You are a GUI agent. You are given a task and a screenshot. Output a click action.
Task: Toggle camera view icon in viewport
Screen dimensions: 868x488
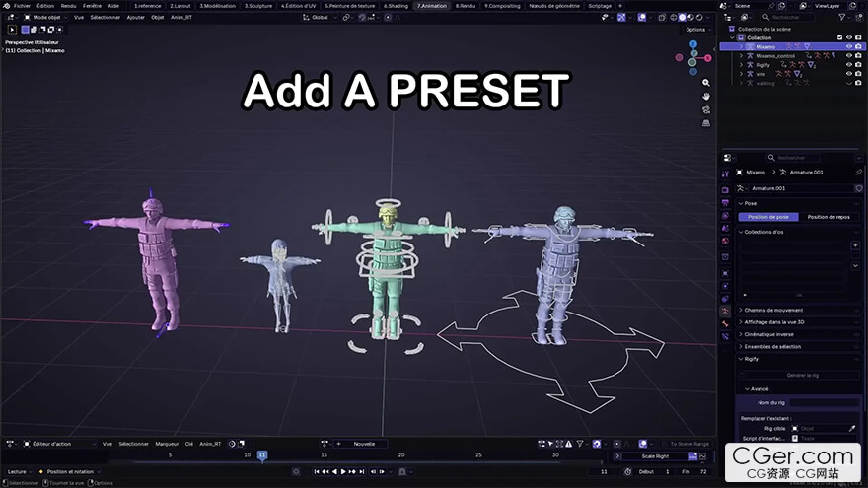click(x=706, y=109)
